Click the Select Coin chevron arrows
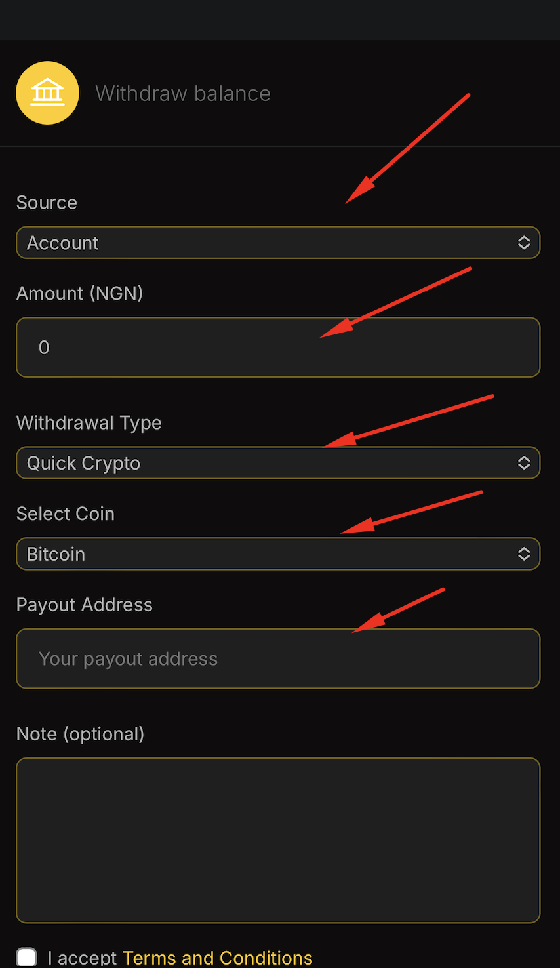Screen dimensions: 560x968 coord(524,554)
